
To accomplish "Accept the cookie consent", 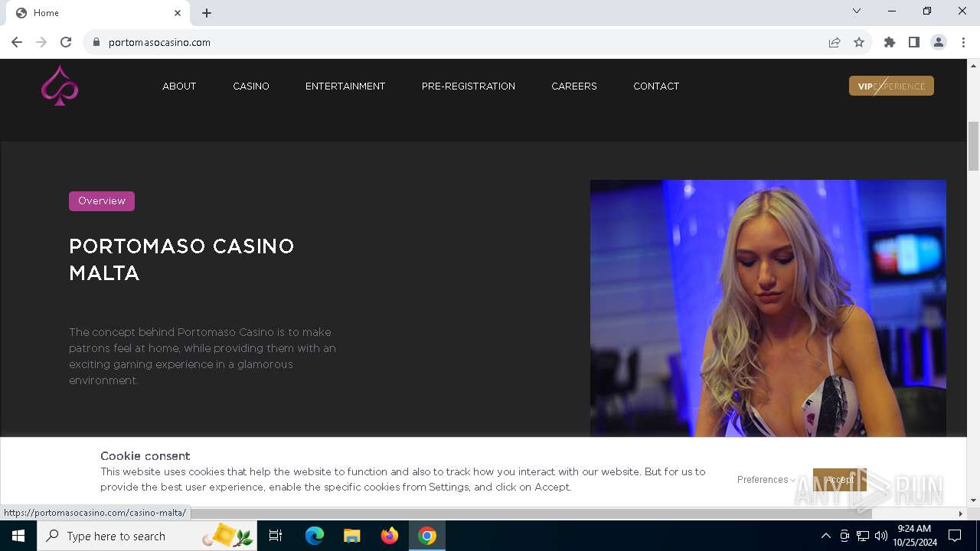I will (840, 480).
